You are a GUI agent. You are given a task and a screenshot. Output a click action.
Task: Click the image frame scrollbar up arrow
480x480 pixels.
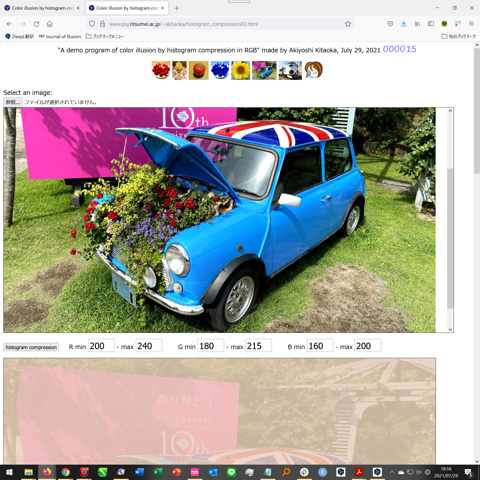pos(450,111)
